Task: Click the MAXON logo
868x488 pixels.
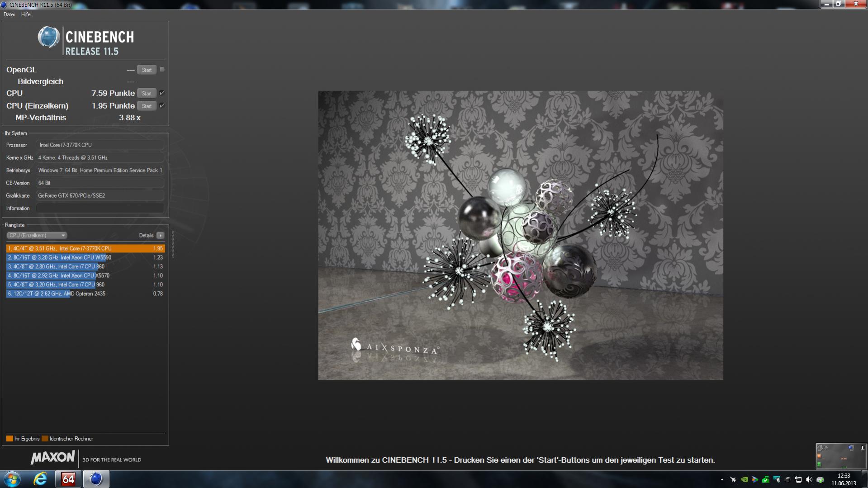Action: tap(52, 457)
